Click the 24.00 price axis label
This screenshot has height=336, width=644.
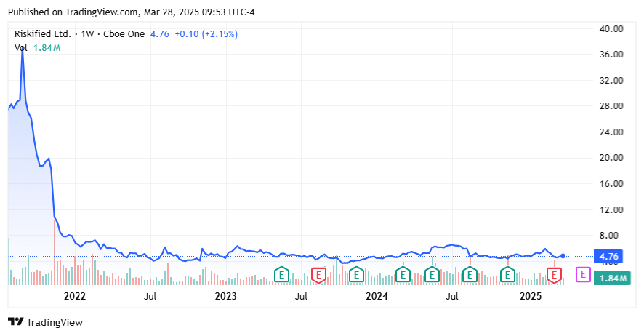point(611,132)
